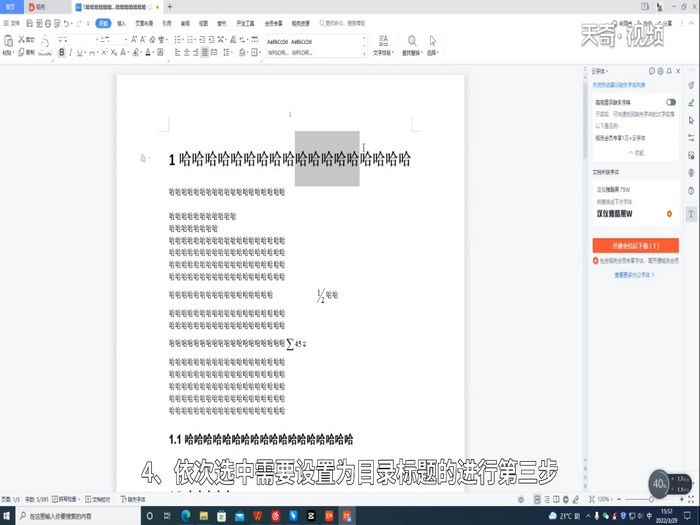This screenshot has height=525, width=700.
Task: Toggle document proofing in the status bar
Action: coord(98,497)
